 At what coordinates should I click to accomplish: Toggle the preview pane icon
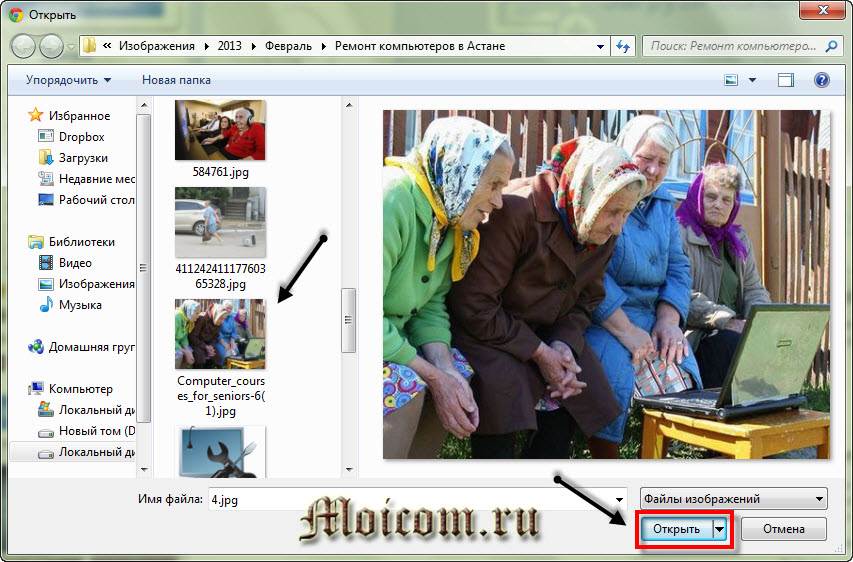[786, 80]
